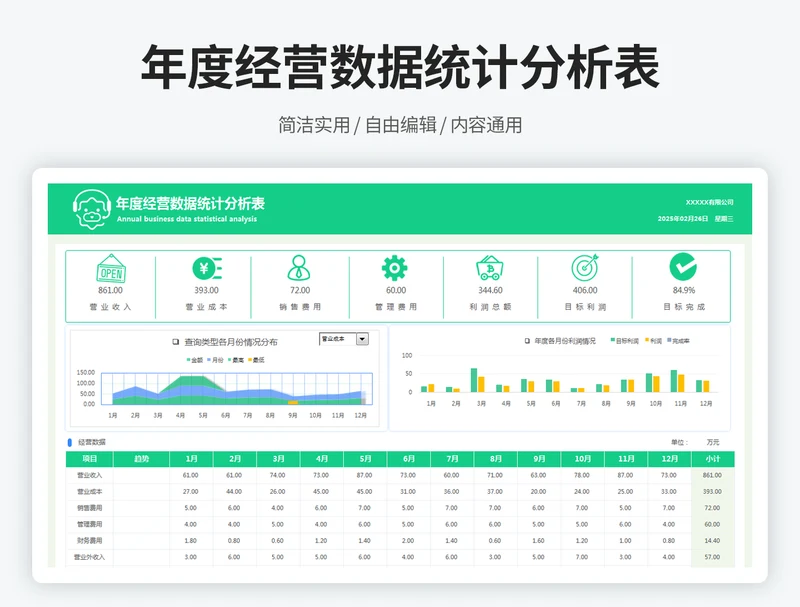Screen dimensions: 800x607
Task: Open the 营业成本 dropdown arrow
Action: [362, 339]
